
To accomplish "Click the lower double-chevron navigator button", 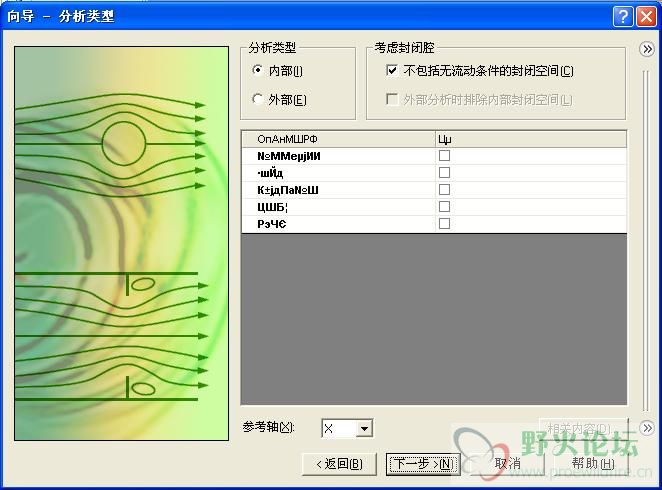I will pyautogui.click(x=647, y=428).
